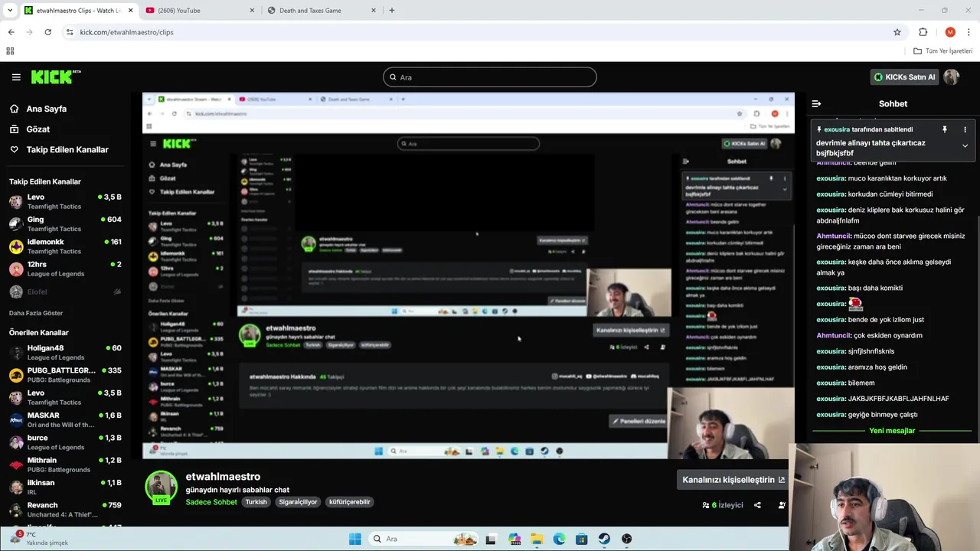Image resolution: width=980 pixels, height=551 pixels.
Task: Open the Mithrain recommended channel
Action: pyautogui.click(x=65, y=465)
